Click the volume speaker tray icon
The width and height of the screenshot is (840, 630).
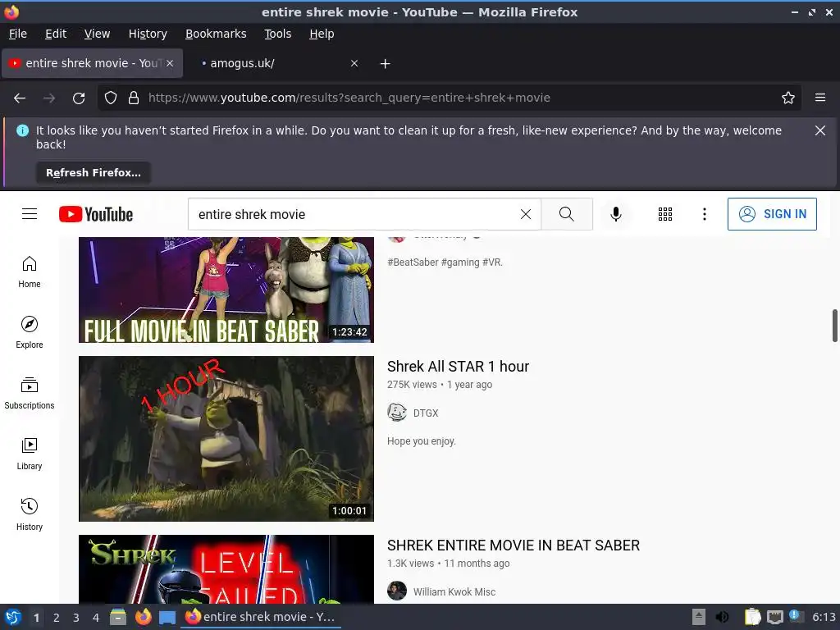(x=722, y=617)
